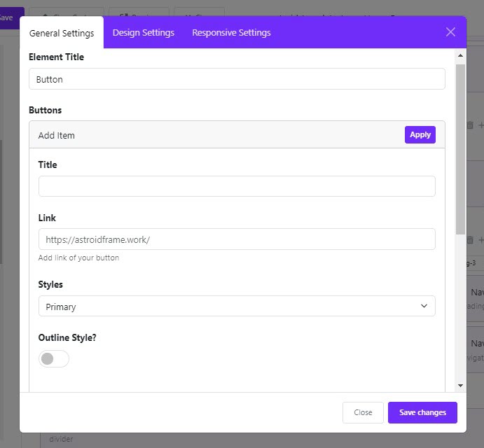Click the 'Add link of your button' hint text
Viewport: 484px width, 448px height.
point(78,258)
